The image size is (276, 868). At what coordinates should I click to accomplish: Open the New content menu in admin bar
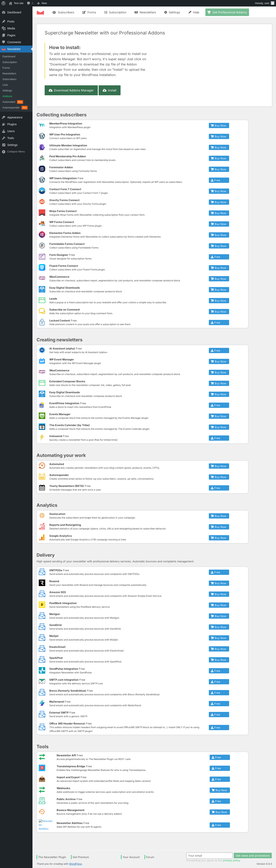pyautogui.click(x=42, y=3)
